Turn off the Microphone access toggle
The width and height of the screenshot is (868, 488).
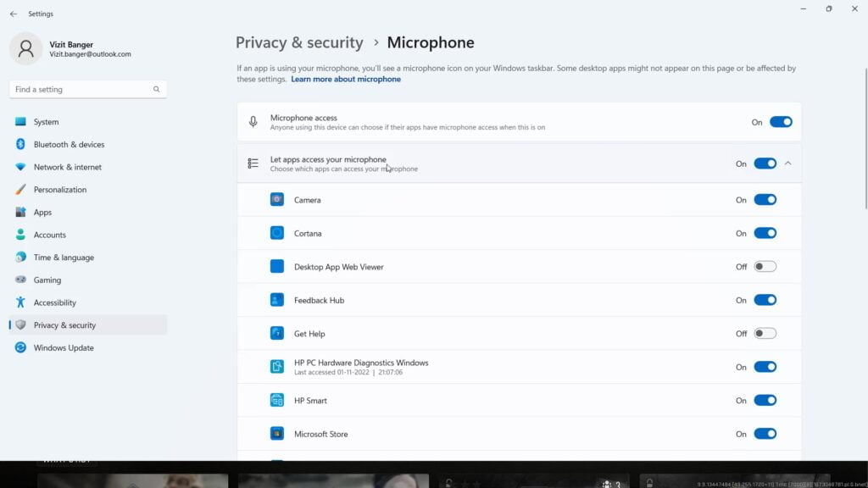point(781,122)
